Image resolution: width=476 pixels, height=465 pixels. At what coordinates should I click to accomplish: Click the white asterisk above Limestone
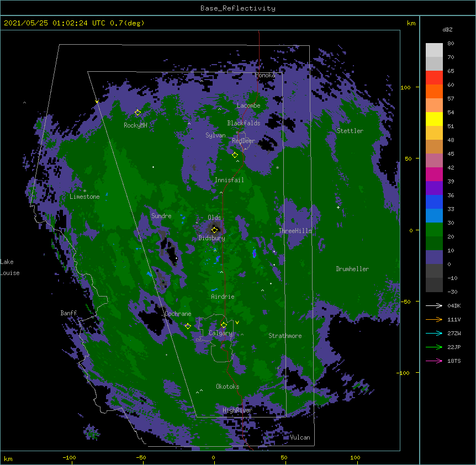(x=84, y=191)
